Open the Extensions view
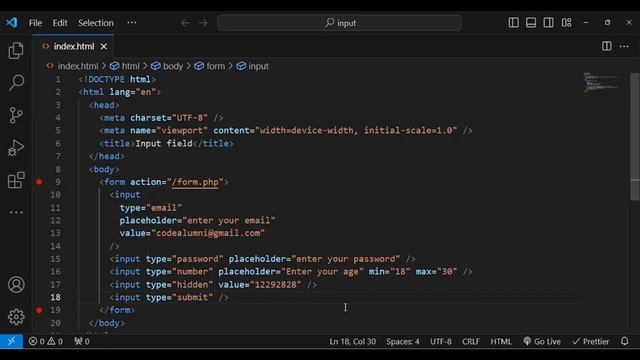This screenshot has height=360, width=640. 16,180
